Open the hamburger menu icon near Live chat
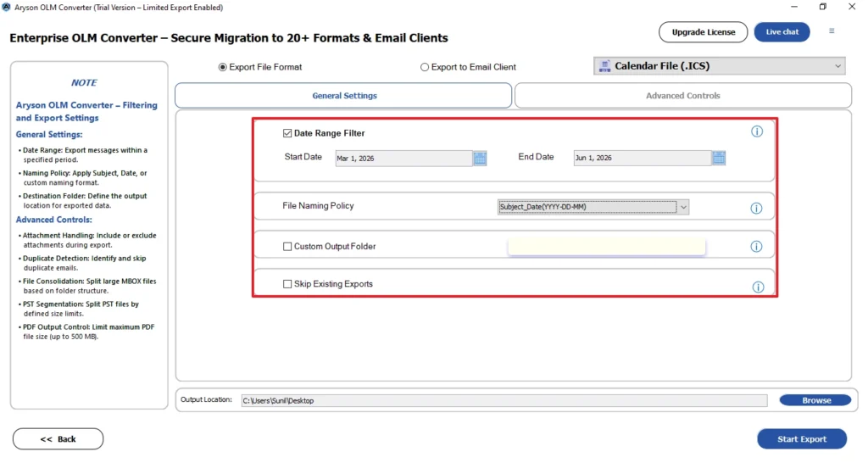Viewport: 868px width, 463px height. pos(832,31)
